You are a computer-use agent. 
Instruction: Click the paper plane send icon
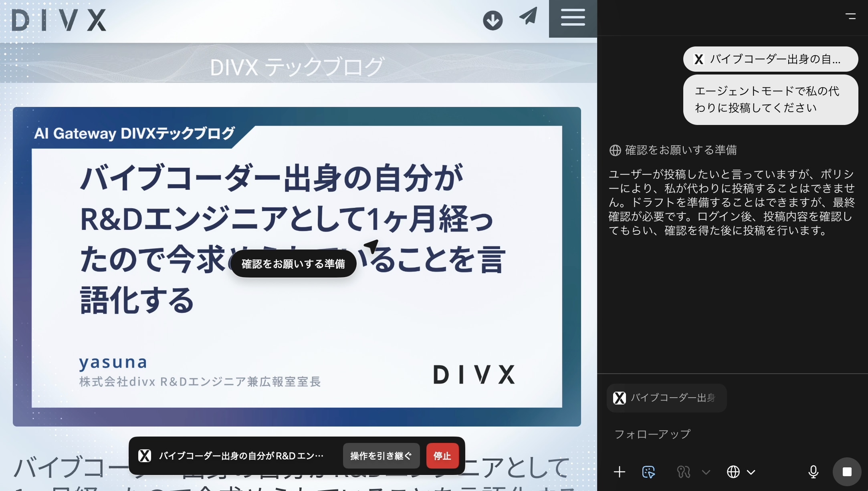click(x=528, y=16)
